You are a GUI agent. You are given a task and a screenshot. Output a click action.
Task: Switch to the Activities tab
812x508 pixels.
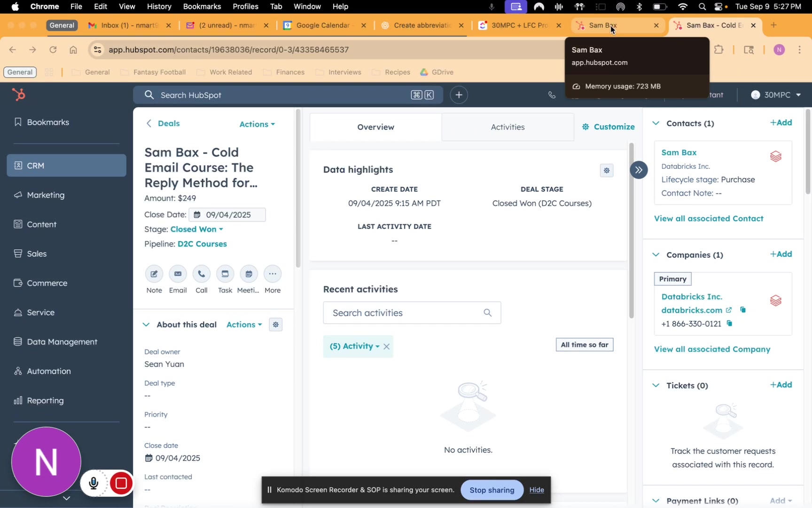click(x=507, y=127)
